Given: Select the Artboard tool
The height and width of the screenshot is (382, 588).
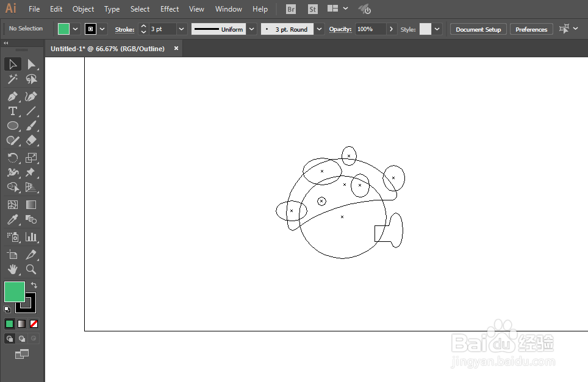Looking at the screenshot, I should [12, 255].
